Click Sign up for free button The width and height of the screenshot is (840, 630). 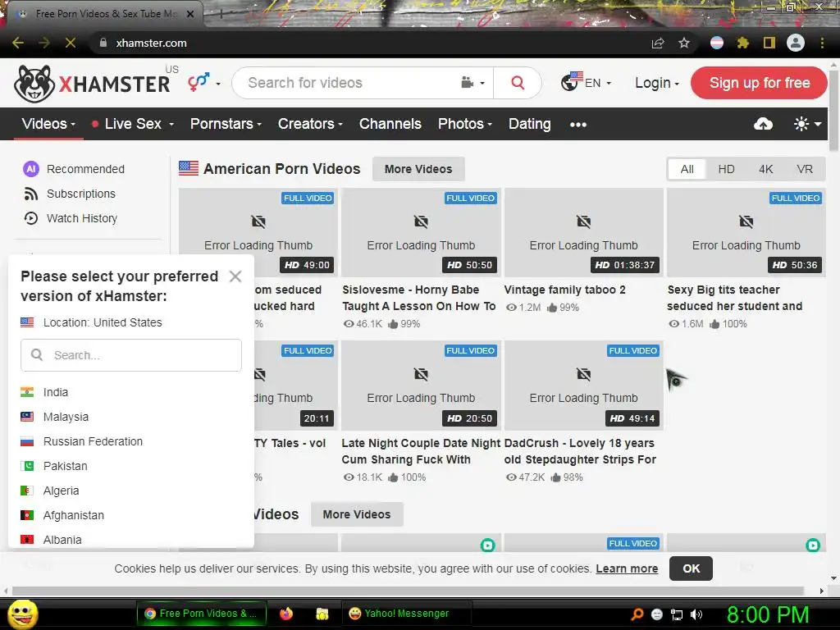pos(759,83)
